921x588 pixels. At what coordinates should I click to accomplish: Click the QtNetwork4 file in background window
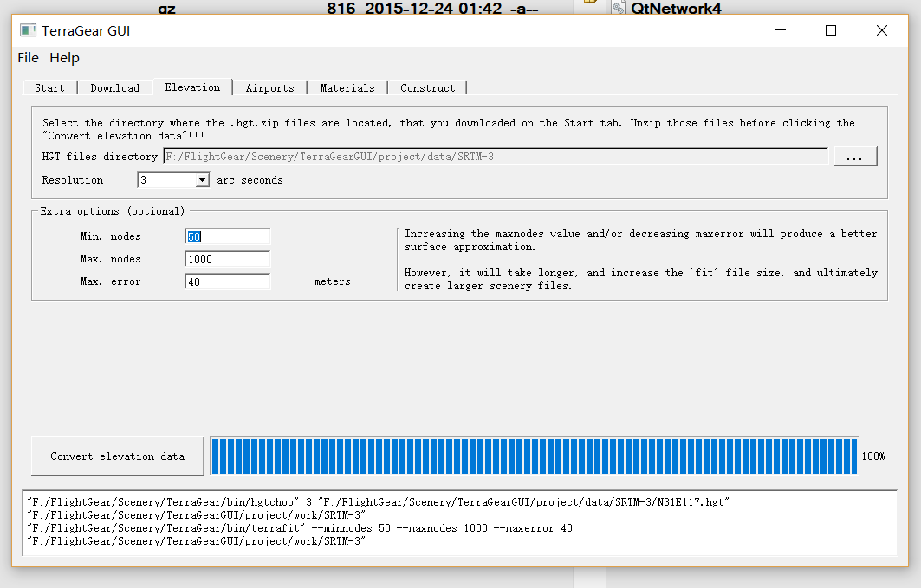(x=676, y=8)
